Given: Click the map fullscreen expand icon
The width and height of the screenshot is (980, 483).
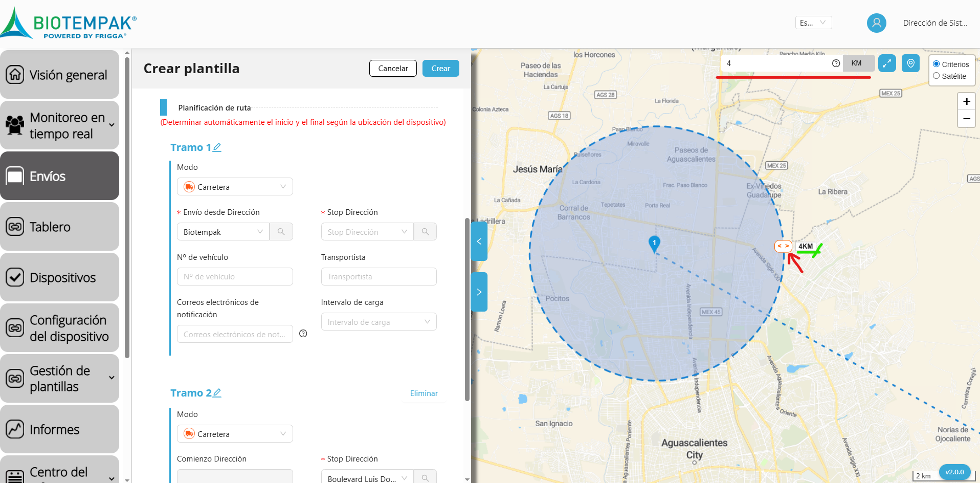Looking at the screenshot, I should [x=887, y=63].
